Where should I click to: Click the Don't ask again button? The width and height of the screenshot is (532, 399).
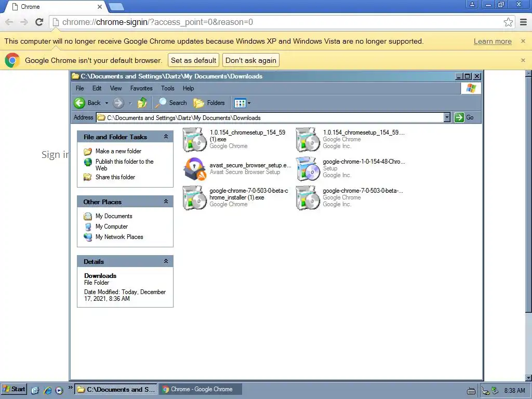click(x=251, y=60)
